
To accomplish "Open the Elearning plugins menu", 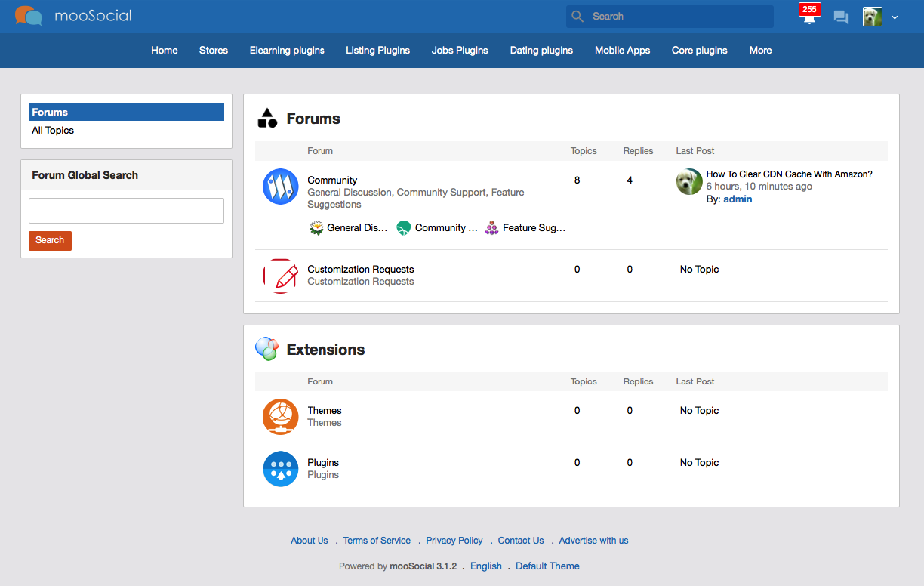I will pyautogui.click(x=287, y=51).
